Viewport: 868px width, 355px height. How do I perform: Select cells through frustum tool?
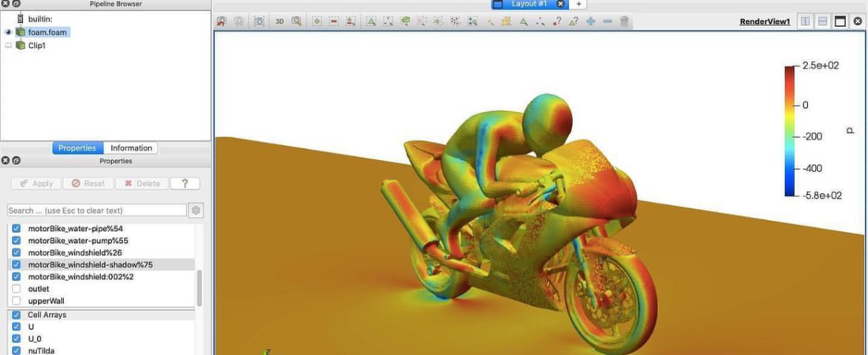406,21
